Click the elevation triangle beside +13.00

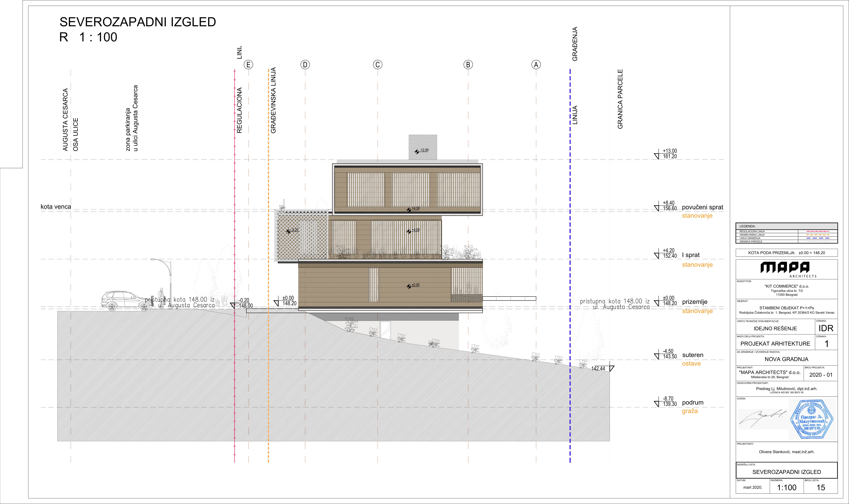[x=657, y=156]
